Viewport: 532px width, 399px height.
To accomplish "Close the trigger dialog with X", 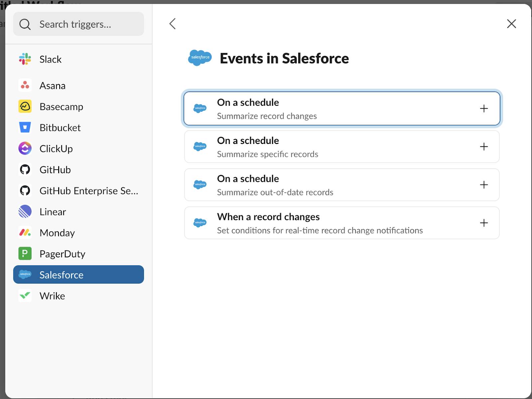I will 511,24.
